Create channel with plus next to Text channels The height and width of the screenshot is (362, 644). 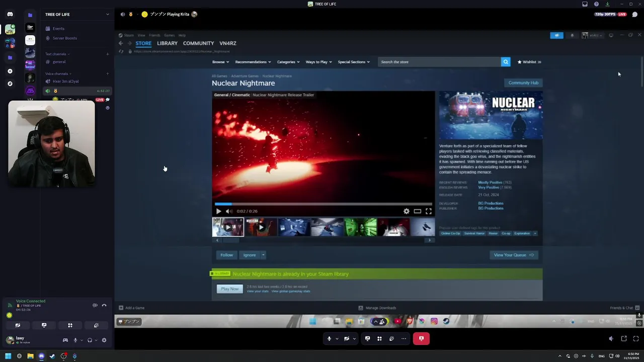click(x=107, y=54)
